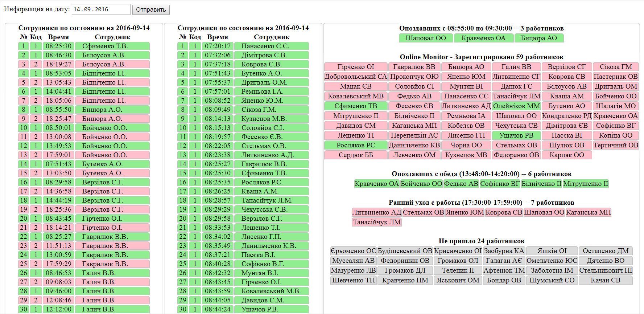Select Карпяк ОО in Online Monitor grid
This screenshot has height=314, width=644.
coord(566,155)
